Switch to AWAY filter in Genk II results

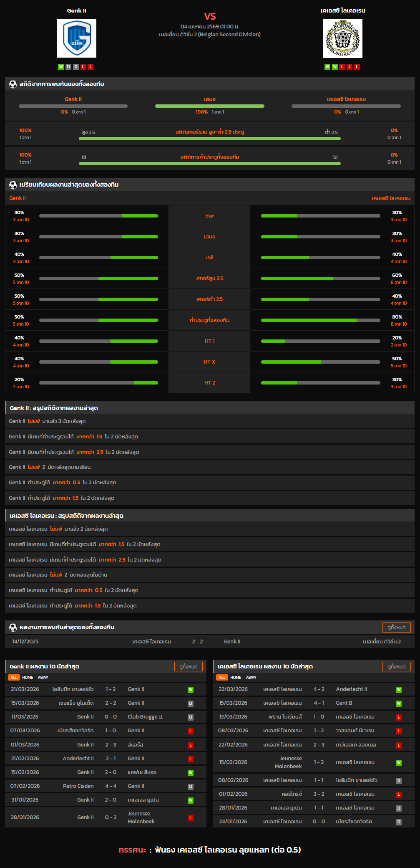[43, 677]
